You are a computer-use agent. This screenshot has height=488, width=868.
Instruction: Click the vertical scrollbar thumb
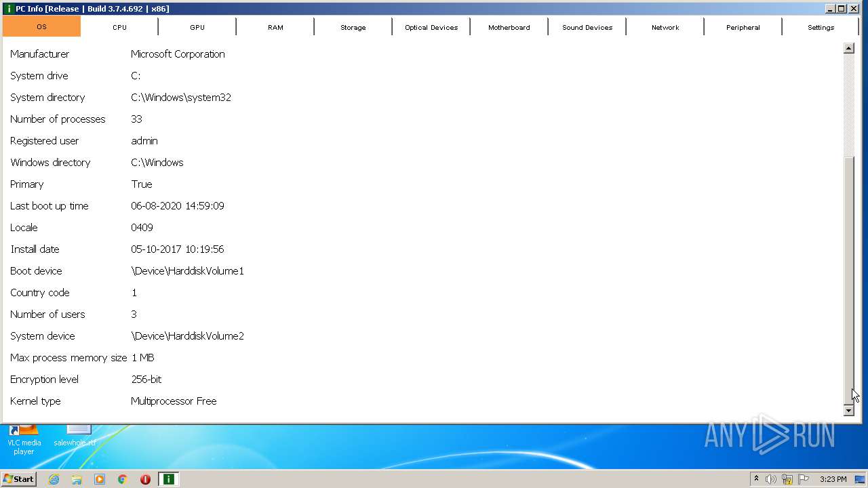(849, 280)
